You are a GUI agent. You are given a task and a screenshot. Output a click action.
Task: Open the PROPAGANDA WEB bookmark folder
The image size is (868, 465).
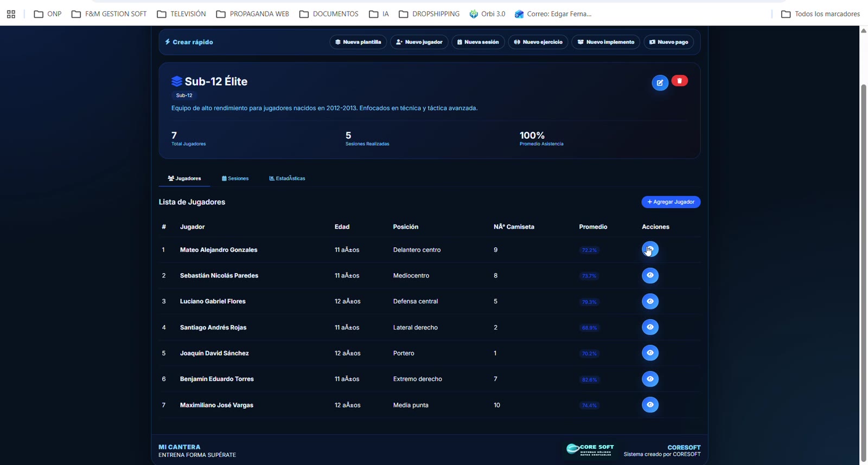(252, 14)
